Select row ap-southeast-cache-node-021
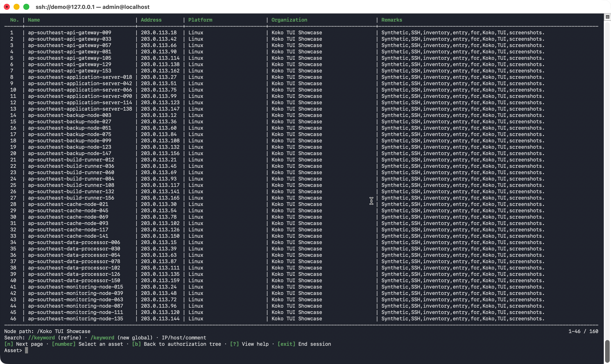 point(301,204)
